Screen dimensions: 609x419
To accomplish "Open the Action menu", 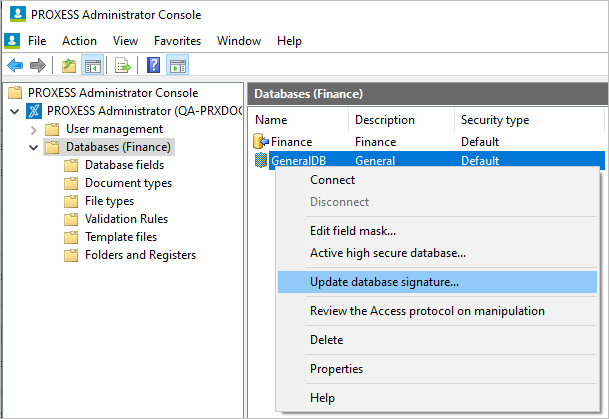I will (79, 41).
